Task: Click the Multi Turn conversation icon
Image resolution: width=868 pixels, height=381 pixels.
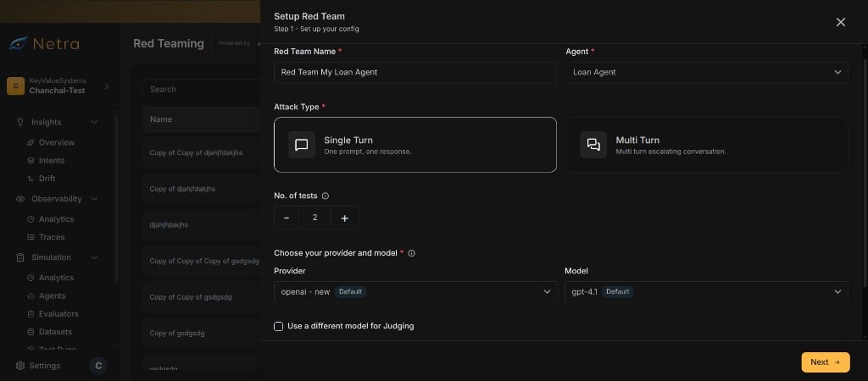Action: pos(593,145)
